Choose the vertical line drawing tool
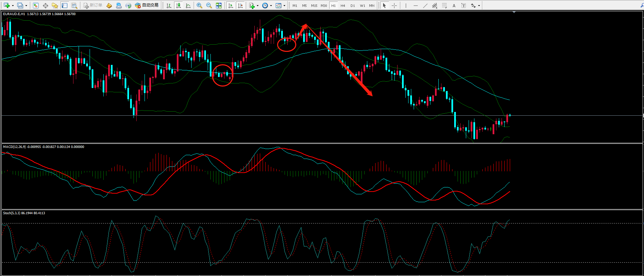This screenshot has width=644, height=276. (406, 5)
